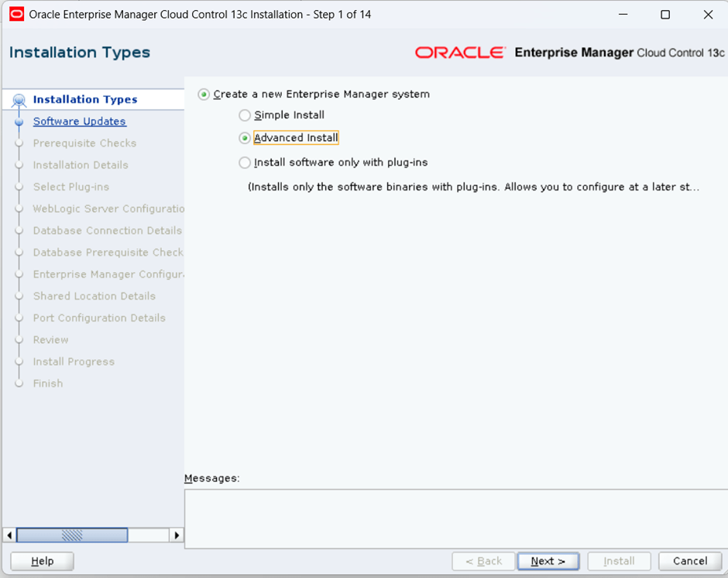Click the sidebar scrollbar left arrow

click(x=9, y=535)
